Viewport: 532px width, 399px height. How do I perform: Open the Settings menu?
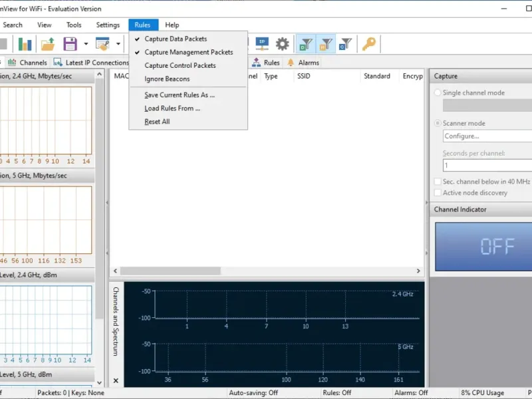click(x=108, y=25)
